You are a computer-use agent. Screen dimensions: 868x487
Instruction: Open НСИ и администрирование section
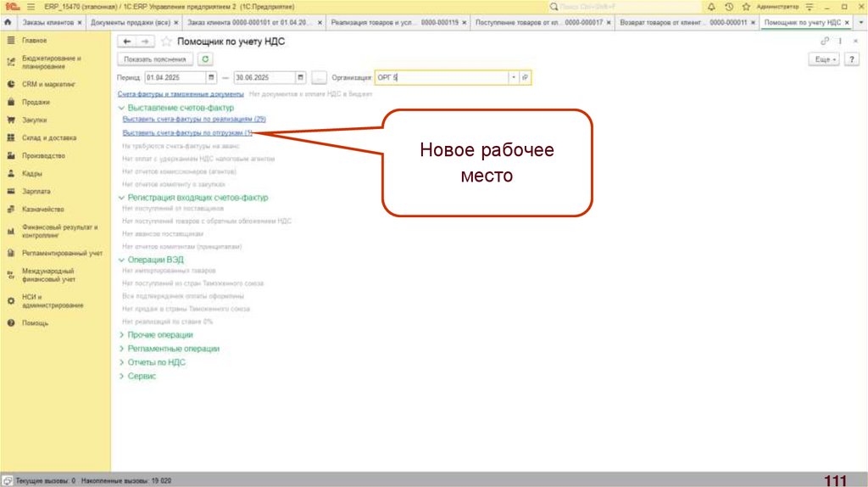[x=52, y=301]
